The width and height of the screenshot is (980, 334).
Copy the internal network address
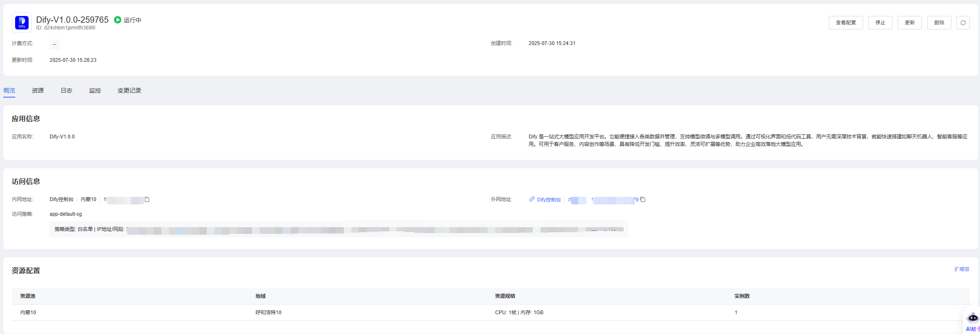pyautogui.click(x=147, y=199)
